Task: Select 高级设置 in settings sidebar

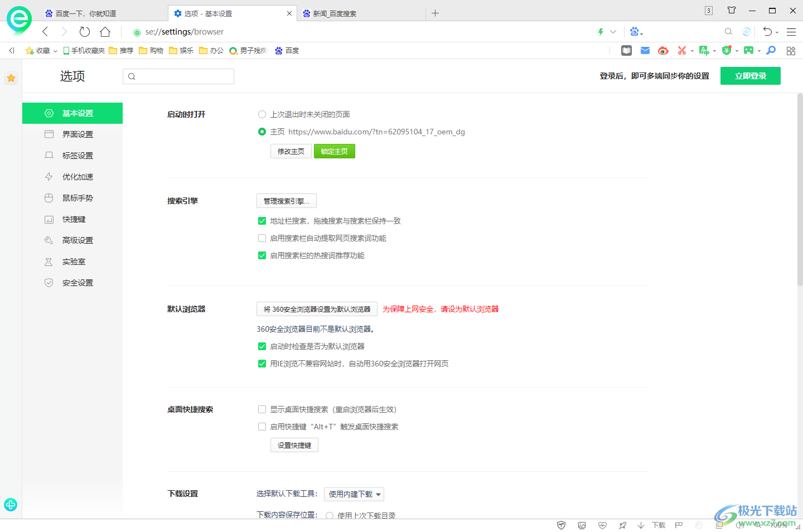Action: pyautogui.click(x=72, y=240)
